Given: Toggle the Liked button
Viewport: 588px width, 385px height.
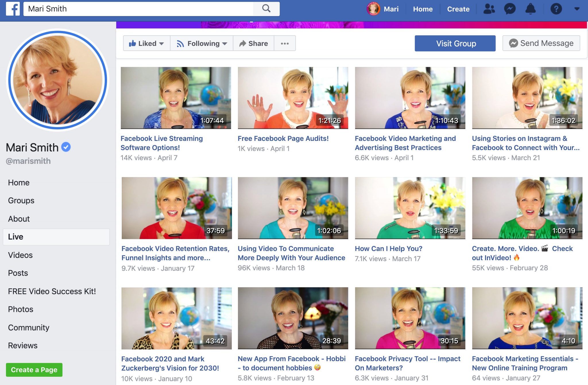Looking at the screenshot, I should point(146,43).
